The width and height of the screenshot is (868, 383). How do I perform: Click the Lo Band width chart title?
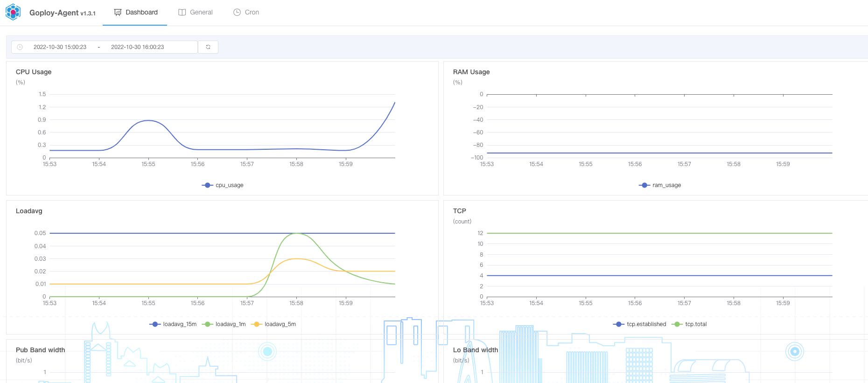pyautogui.click(x=476, y=350)
